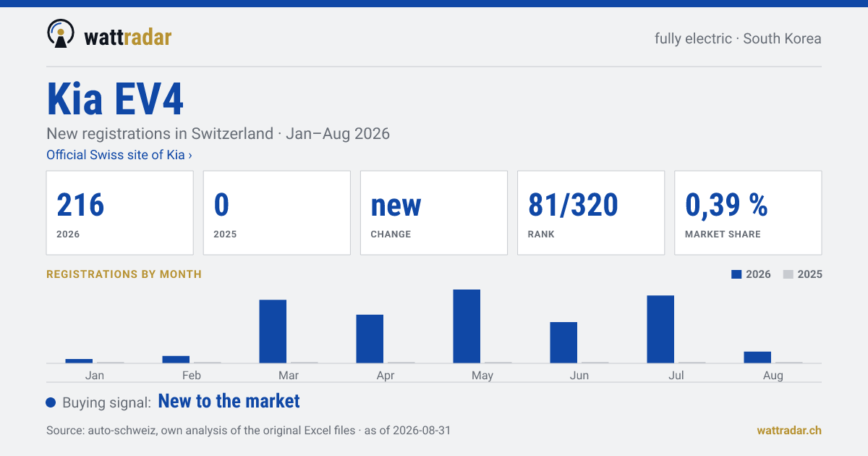Select the 0 registrations 2025 card

(x=277, y=213)
